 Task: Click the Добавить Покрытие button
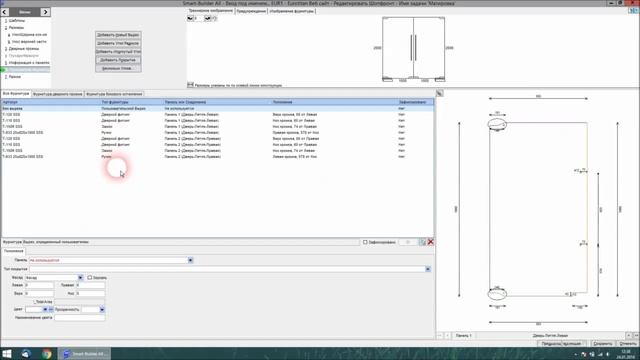[x=118, y=60]
